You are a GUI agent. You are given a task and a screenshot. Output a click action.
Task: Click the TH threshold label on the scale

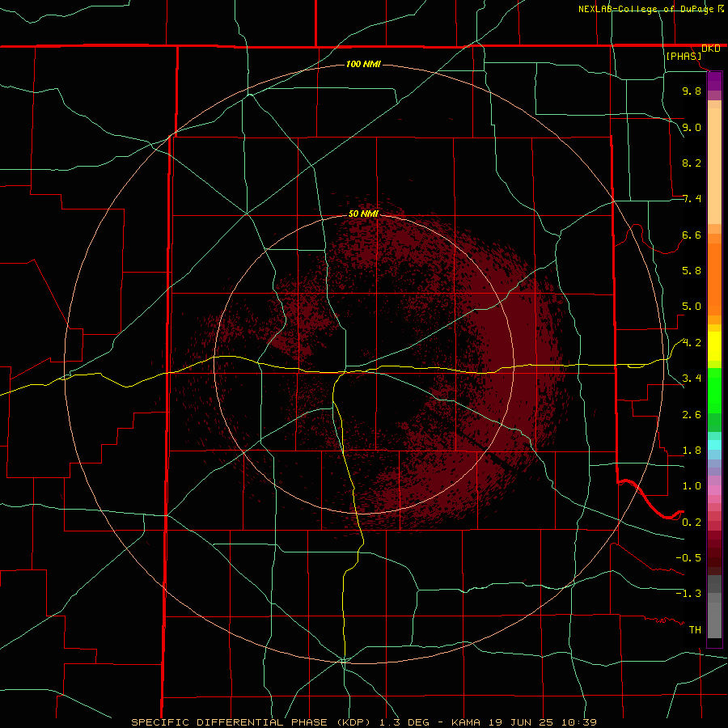tap(695, 630)
